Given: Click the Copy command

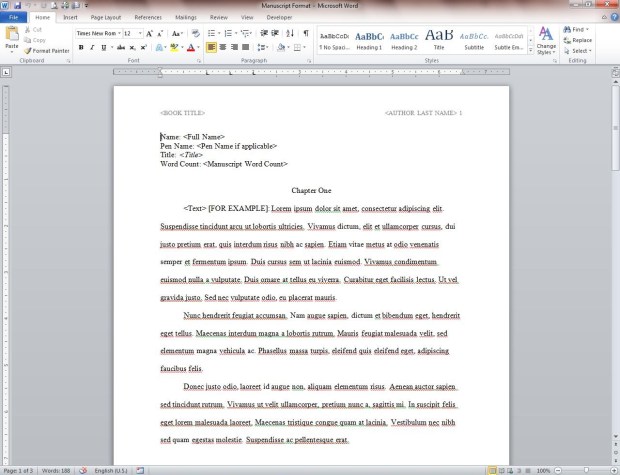Looking at the screenshot, I should 35,40.
